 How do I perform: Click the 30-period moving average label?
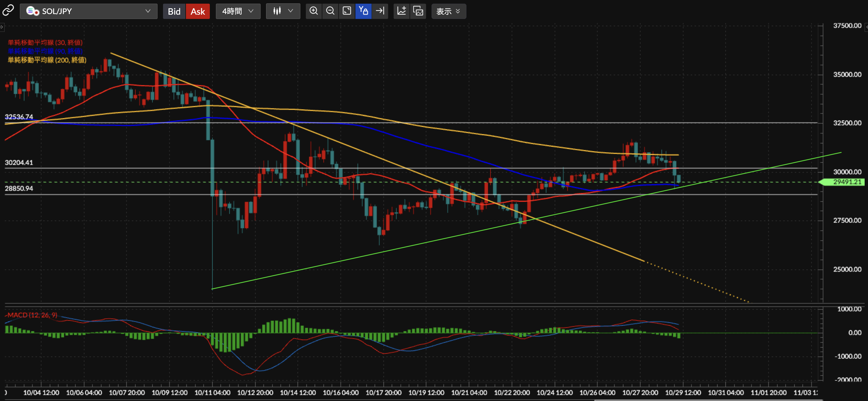click(x=45, y=42)
